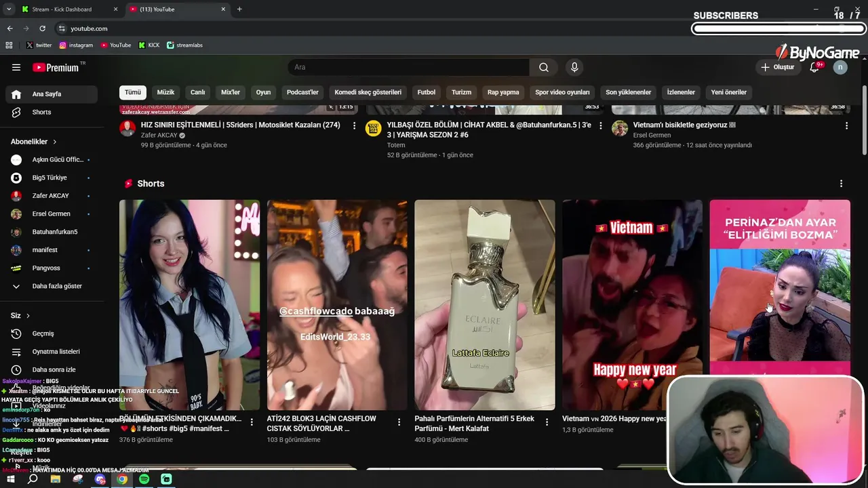Open Ana Sayfa in the sidebar
This screenshot has height=488, width=868.
[52, 94]
